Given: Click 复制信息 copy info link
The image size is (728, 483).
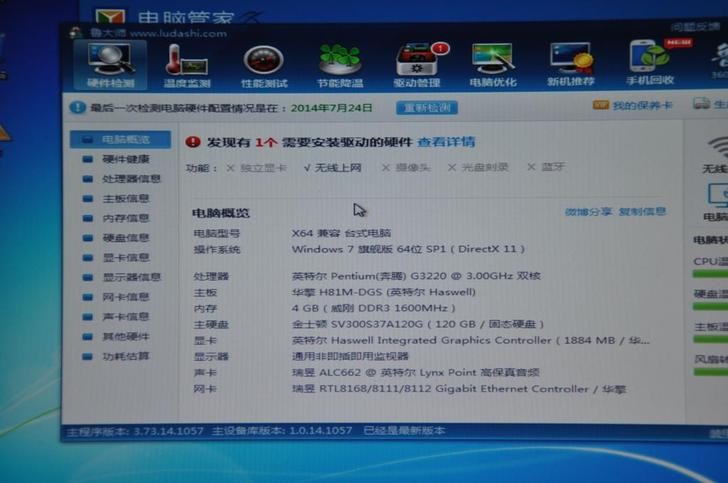Looking at the screenshot, I should click(643, 211).
